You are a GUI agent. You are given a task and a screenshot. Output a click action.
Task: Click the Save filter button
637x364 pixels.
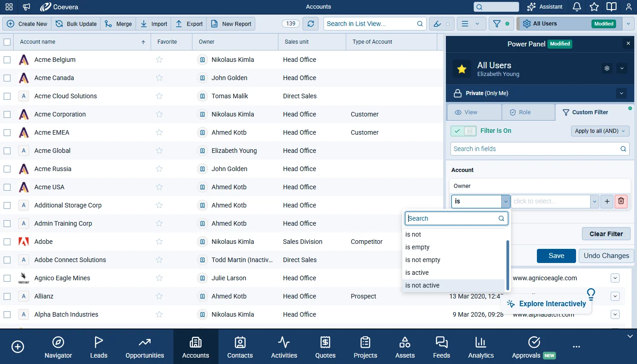pyautogui.click(x=556, y=256)
